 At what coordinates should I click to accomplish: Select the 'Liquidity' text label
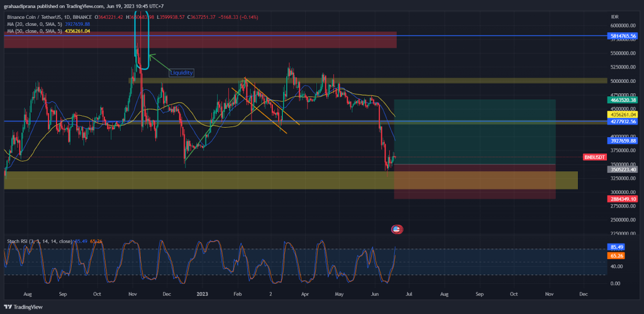coord(181,73)
